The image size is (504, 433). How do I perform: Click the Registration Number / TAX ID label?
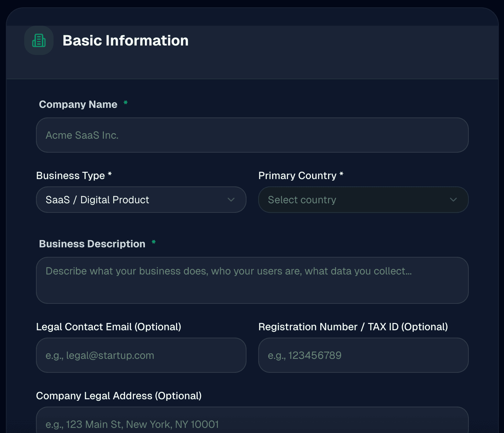coord(353,327)
